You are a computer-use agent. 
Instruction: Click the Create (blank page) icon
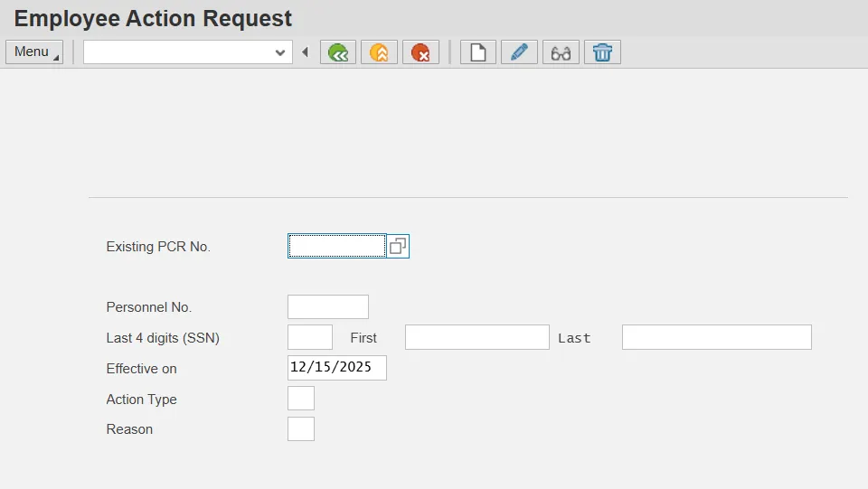[478, 52]
